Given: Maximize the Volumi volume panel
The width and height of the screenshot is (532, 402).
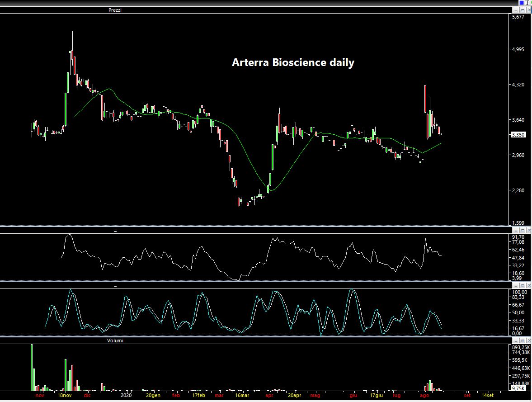Looking at the screenshot, I should [x=523, y=341].
